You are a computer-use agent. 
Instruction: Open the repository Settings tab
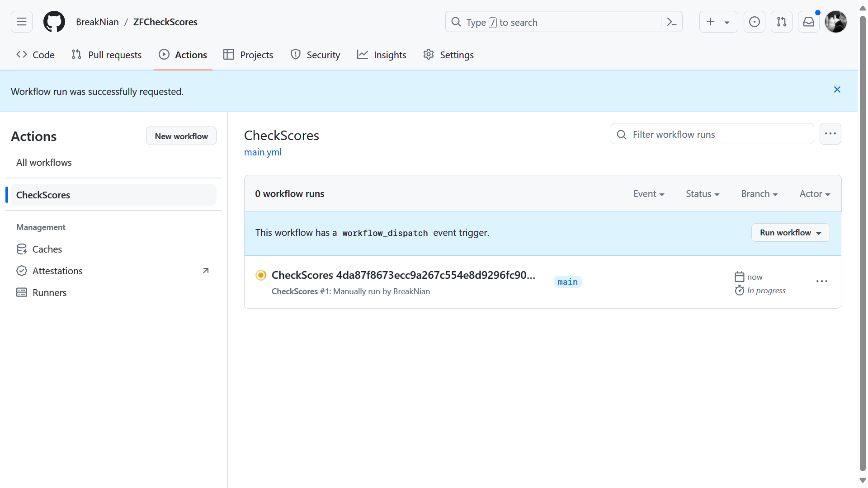(448, 55)
